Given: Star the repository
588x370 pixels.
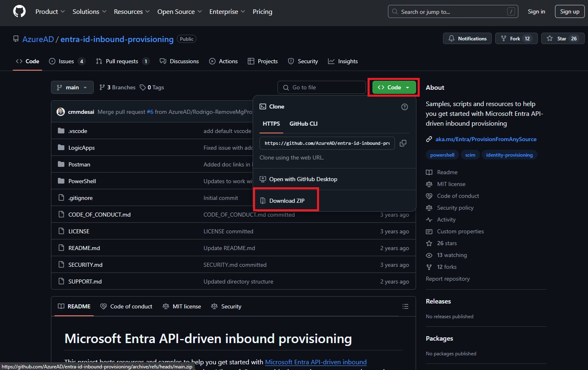Looking at the screenshot, I should 563,38.
